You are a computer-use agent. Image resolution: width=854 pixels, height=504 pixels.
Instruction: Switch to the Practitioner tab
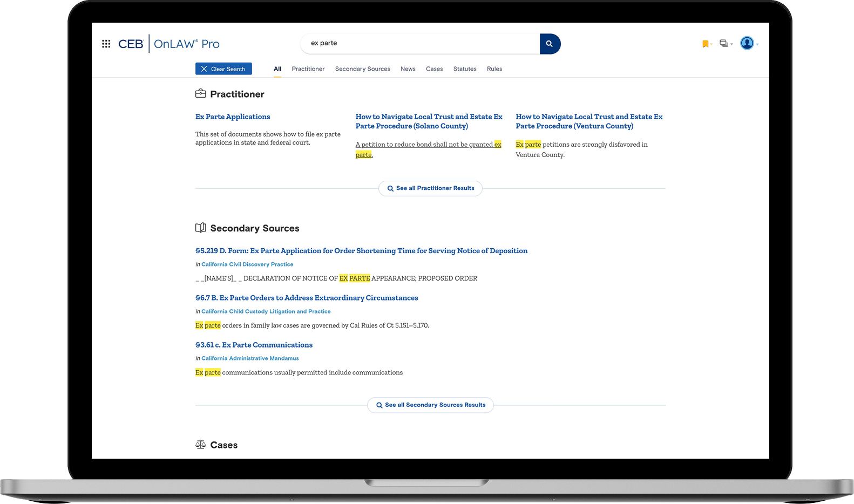(308, 69)
